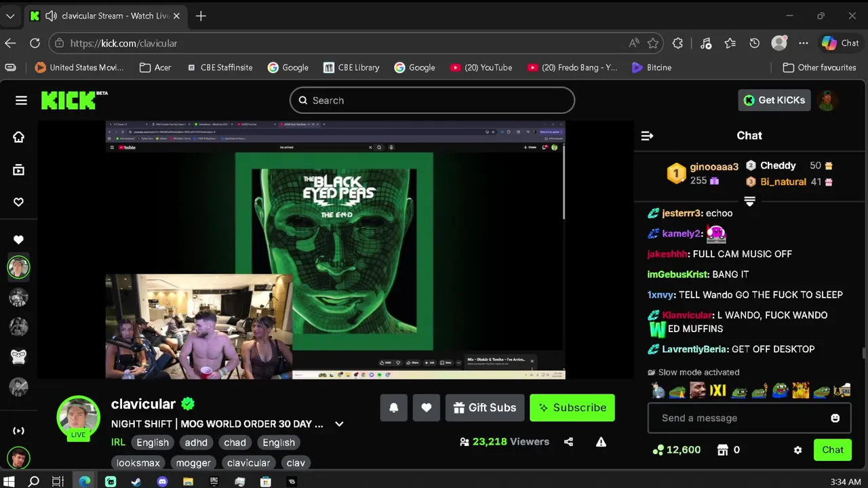
Task: Open tab search dropdown chevron
Action: [x=10, y=16]
